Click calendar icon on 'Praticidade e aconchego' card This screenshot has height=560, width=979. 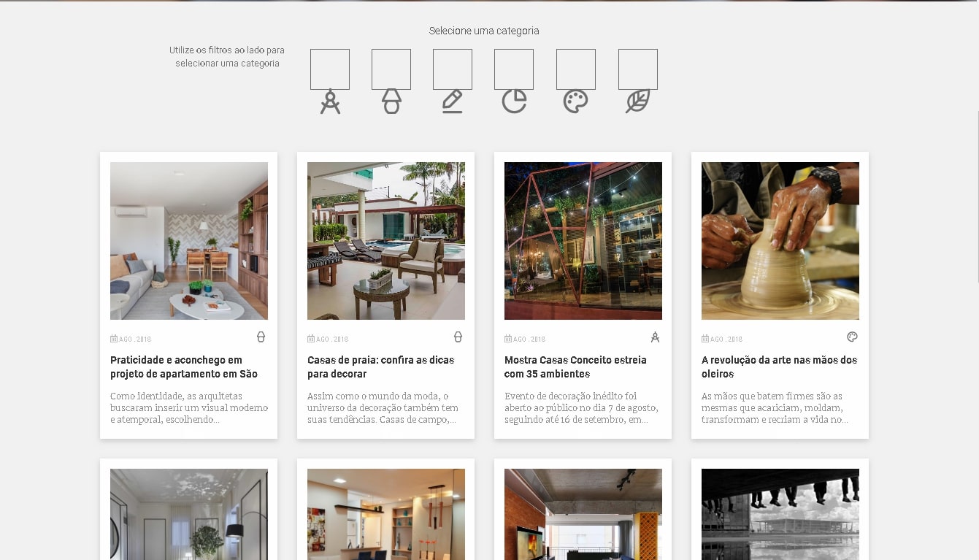pyautogui.click(x=114, y=339)
